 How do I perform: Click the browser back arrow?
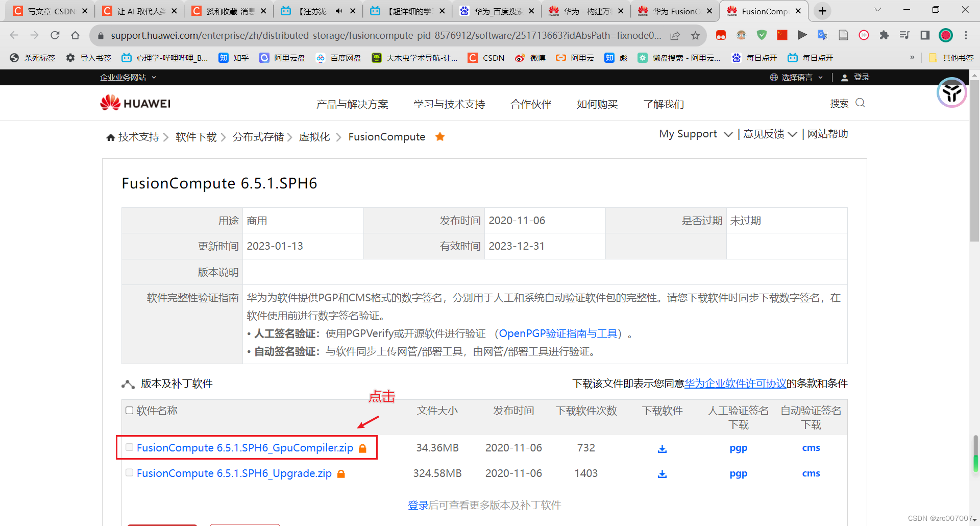tap(14, 35)
